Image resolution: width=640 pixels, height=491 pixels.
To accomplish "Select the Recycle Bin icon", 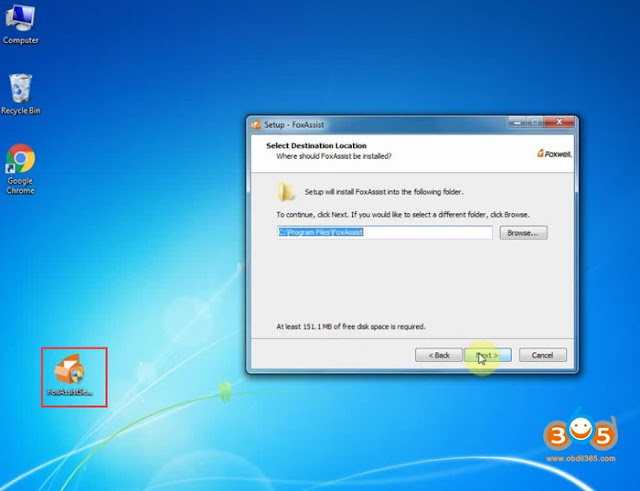I will point(20,94).
